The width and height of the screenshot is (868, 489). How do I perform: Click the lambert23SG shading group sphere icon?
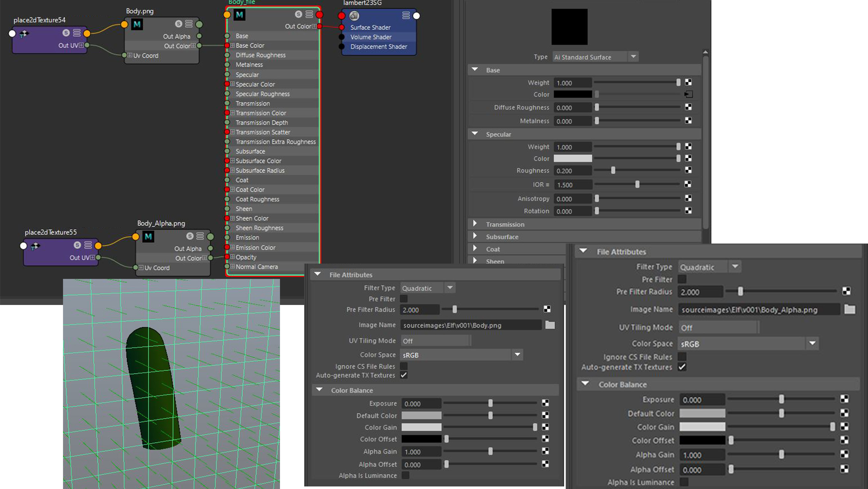coord(354,16)
